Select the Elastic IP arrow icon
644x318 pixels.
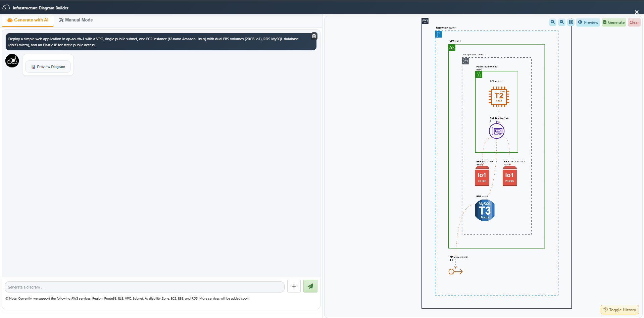click(456, 272)
